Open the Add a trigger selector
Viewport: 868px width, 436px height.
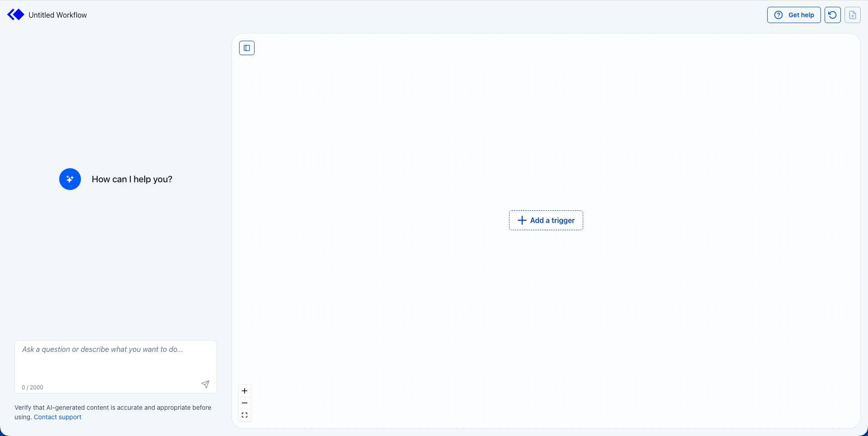pos(546,220)
